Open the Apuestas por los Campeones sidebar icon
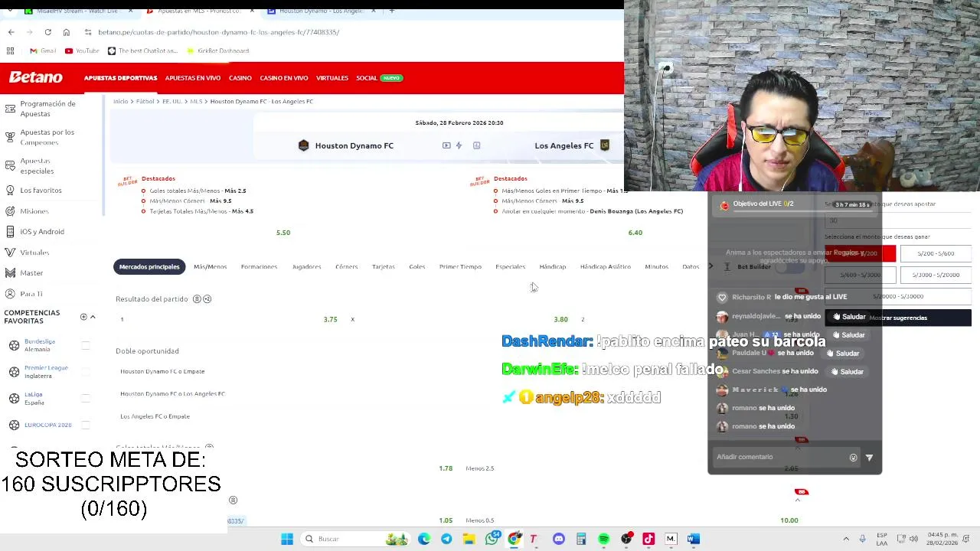The width and height of the screenshot is (980, 551). click(x=10, y=137)
